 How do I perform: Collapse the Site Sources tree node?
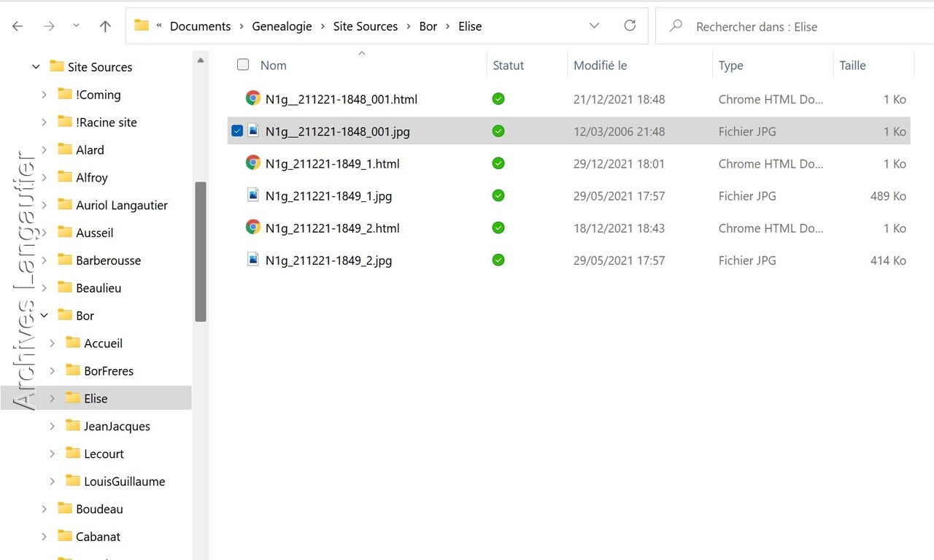(x=36, y=67)
